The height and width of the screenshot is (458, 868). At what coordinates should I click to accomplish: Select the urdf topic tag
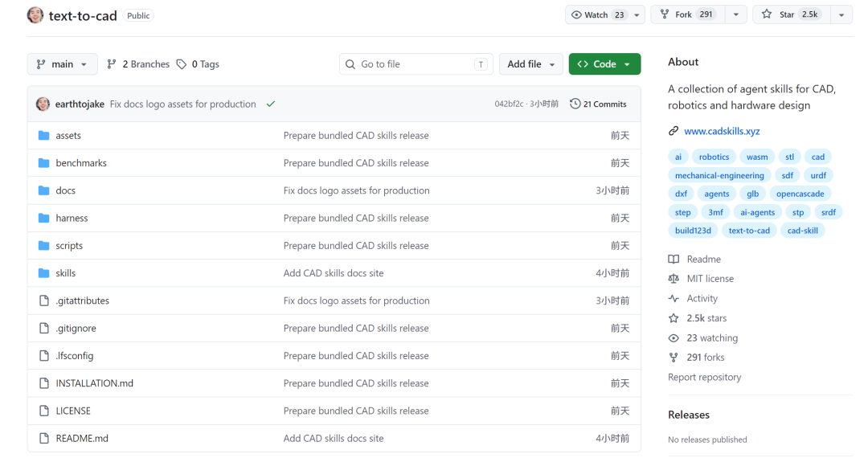(x=818, y=175)
